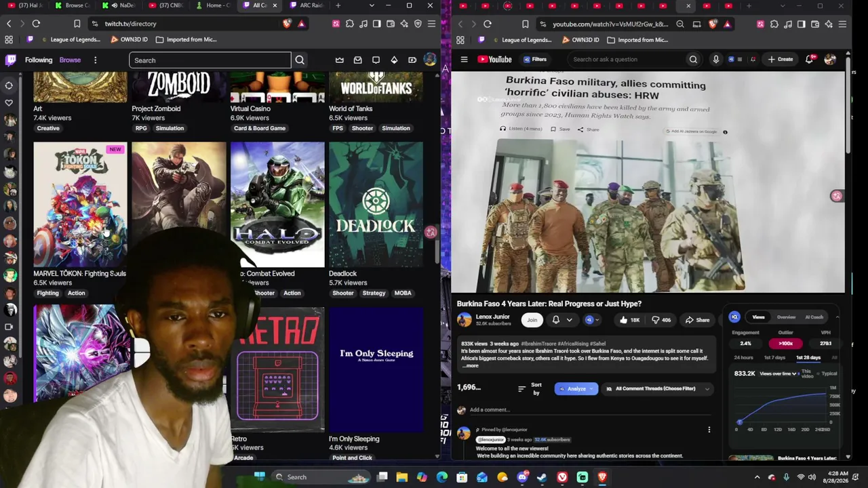Open the Twitch user avatar menu
This screenshot has width=868, height=488.
430,60
